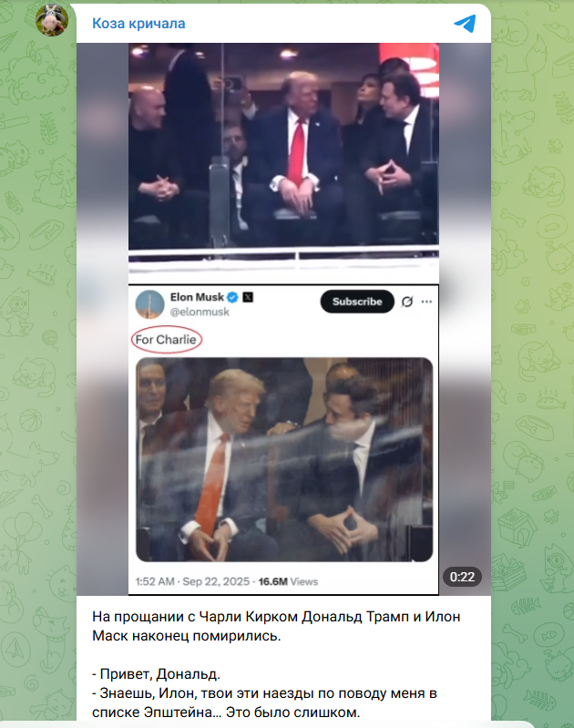Click the post caption starting На прощании

276,626
